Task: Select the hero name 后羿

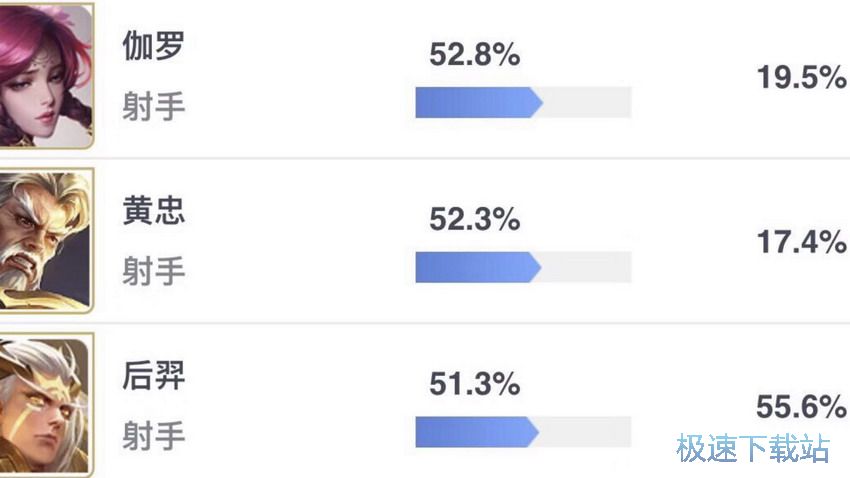Action: (154, 375)
